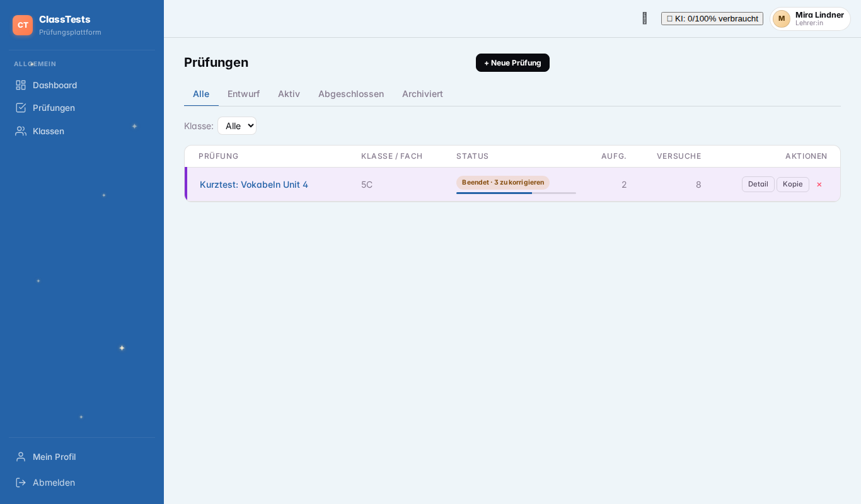The image size is (861, 504).
Task: Click the KI: 0/100% verbraucht button
Action: coord(712,19)
